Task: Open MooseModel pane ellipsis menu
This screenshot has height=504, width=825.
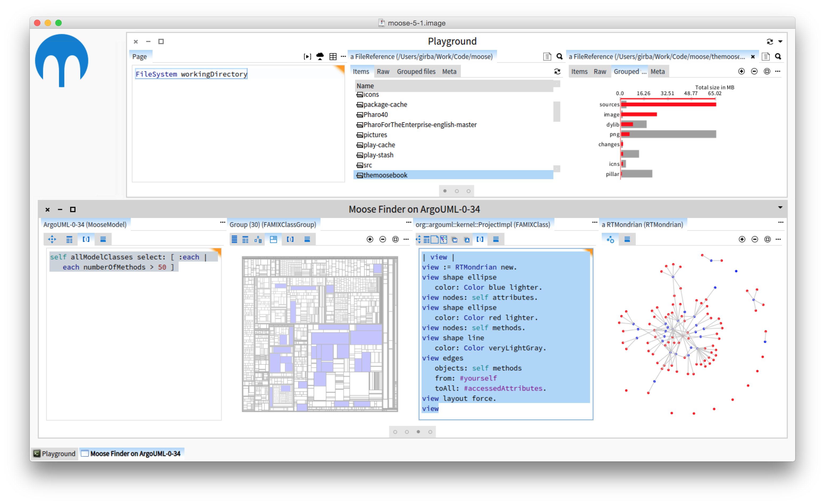Action: coord(222,222)
